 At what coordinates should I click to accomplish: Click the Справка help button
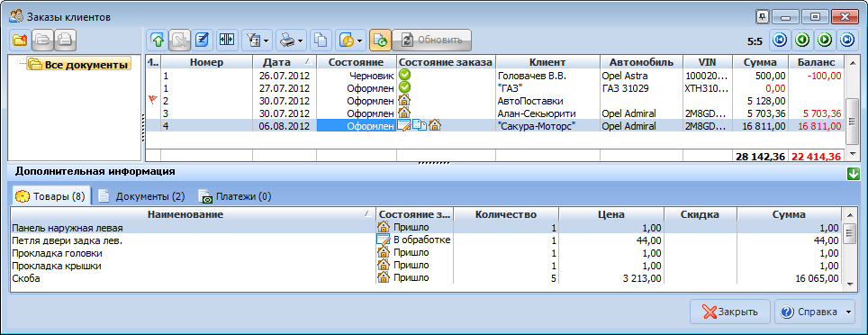809,312
